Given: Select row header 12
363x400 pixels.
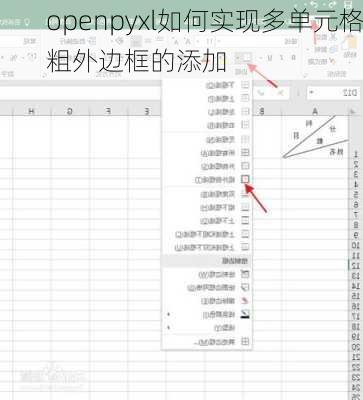Looking at the screenshot, I should coord(356,266).
